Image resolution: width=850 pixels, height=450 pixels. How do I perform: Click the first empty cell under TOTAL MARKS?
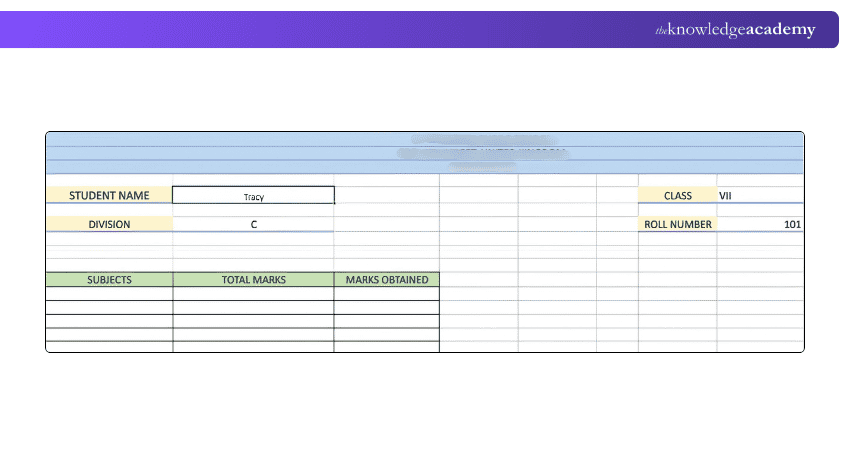pyautogui.click(x=253, y=293)
